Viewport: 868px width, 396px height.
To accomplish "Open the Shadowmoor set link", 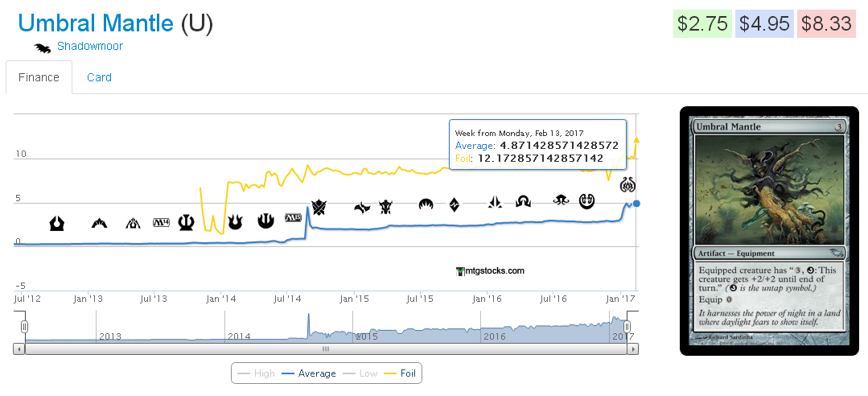I will [x=89, y=46].
